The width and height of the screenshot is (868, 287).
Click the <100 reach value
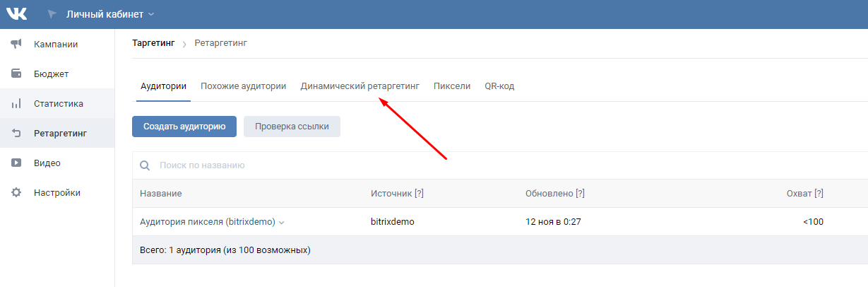813,222
